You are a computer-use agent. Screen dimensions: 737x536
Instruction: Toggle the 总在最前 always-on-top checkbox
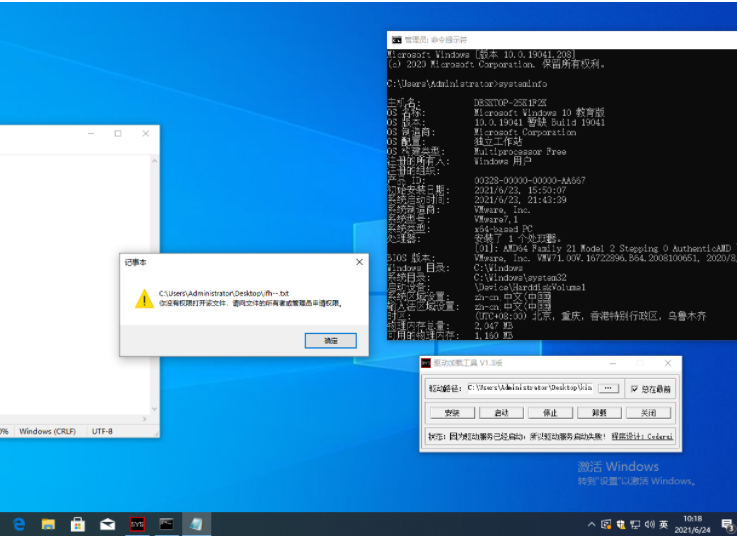click(635, 389)
